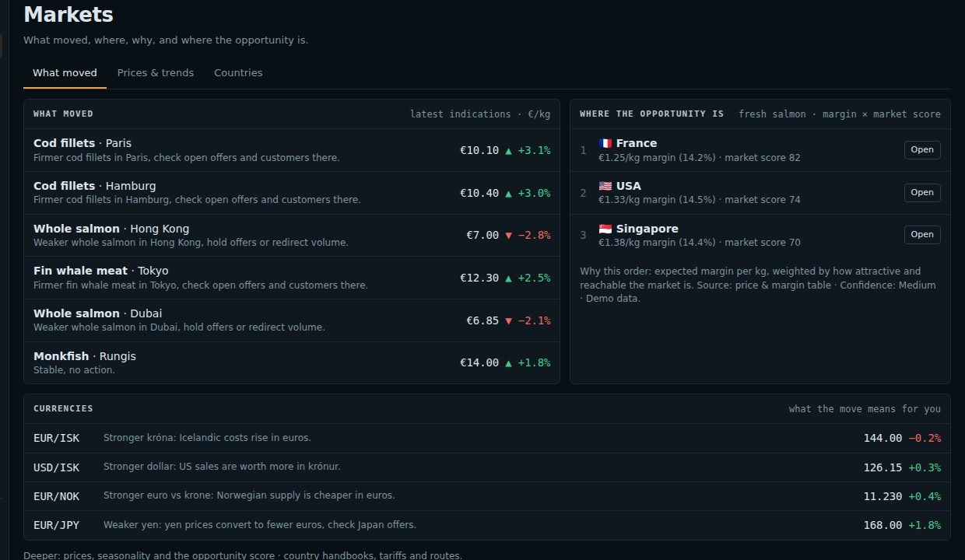Click the Markets page heading
This screenshot has width=965, height=560.
click(68, 14)
